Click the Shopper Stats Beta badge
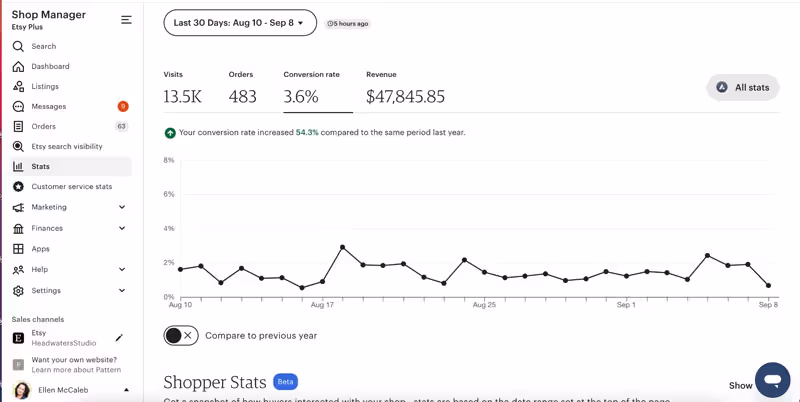Image resolution: width=800 pixels, height=402 pixels. [286, 382]
